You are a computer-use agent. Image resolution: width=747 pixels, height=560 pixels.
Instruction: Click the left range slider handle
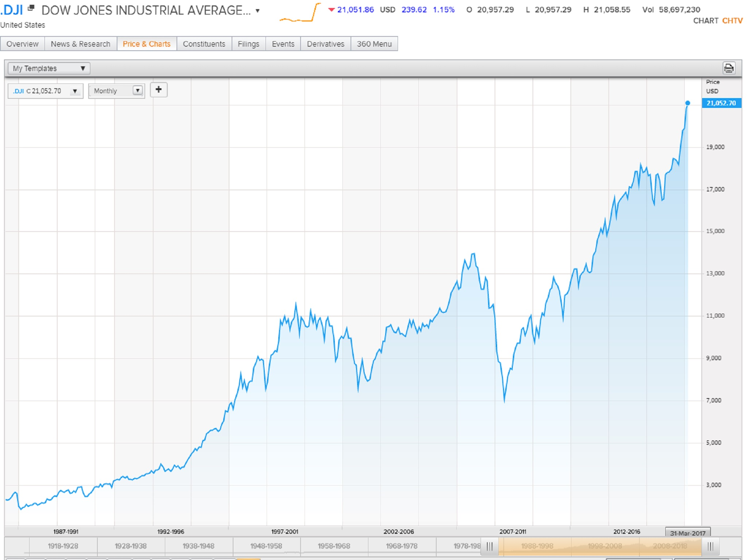[x=489, y=546]
